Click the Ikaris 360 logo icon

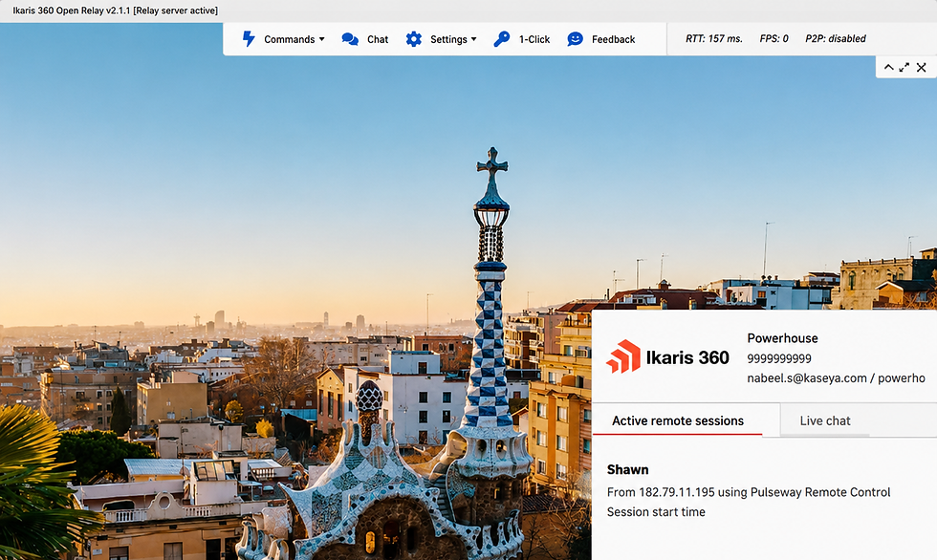623,356
